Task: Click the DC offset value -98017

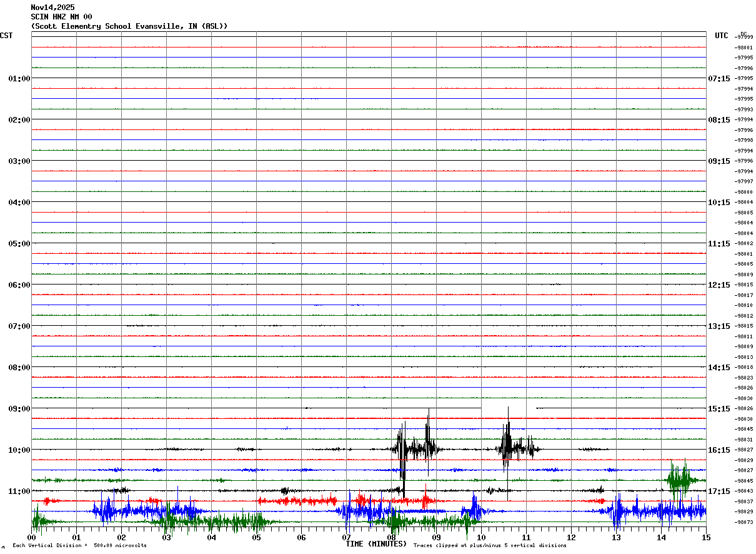Action: pos(744,295)
